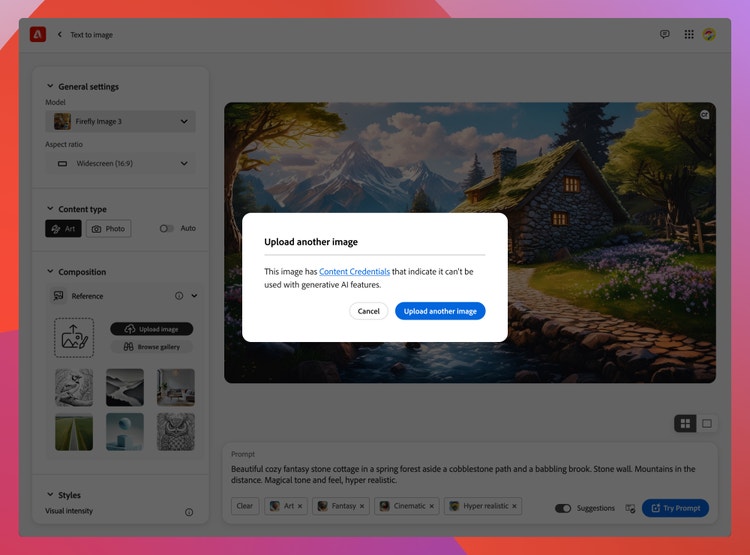Toggle the Auto content type switch

[166, 229]
